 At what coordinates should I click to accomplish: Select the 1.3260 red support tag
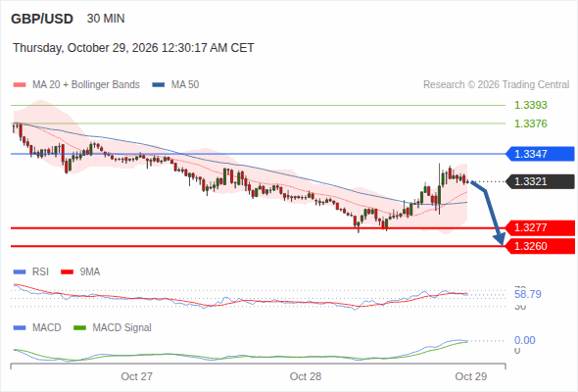coord(541,246)
